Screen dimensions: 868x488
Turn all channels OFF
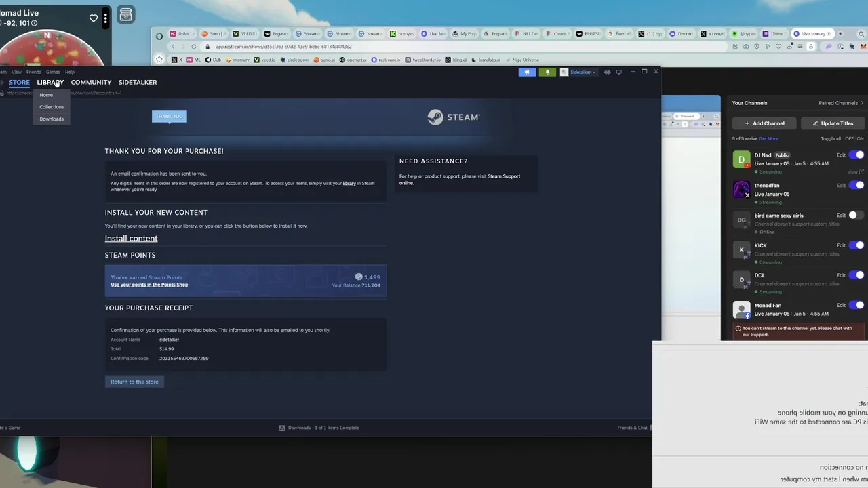click(849, 139)
